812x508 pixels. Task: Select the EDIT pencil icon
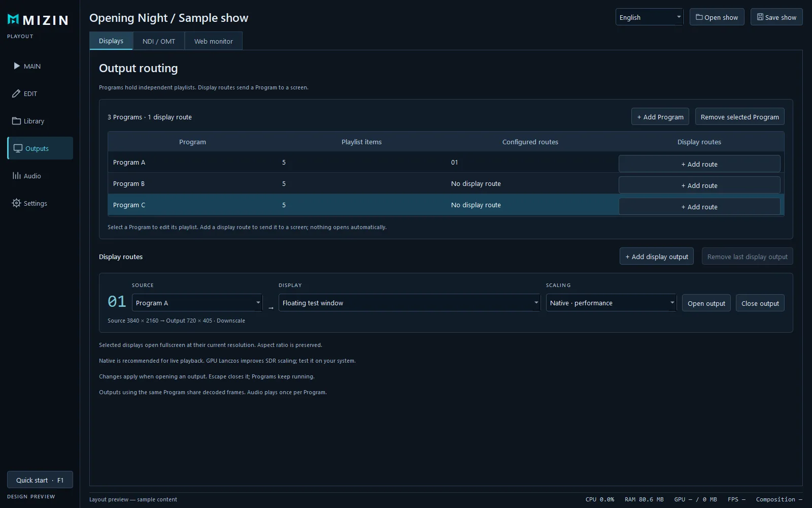point(16,93)
